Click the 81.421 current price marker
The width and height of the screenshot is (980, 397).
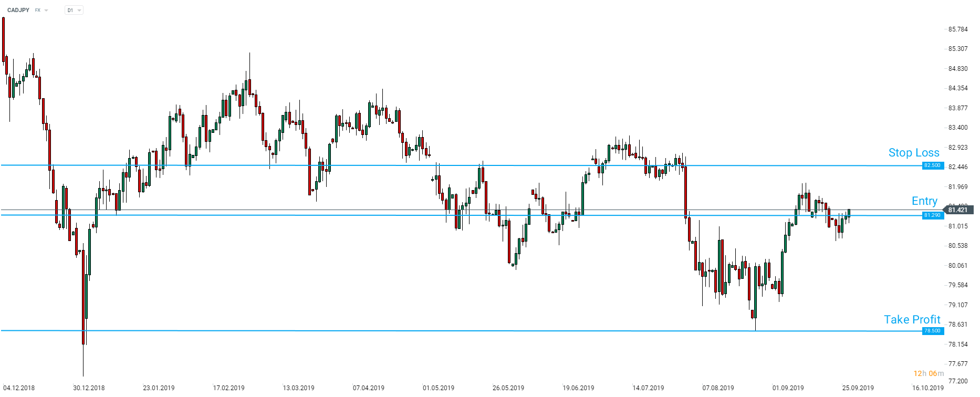957,210
